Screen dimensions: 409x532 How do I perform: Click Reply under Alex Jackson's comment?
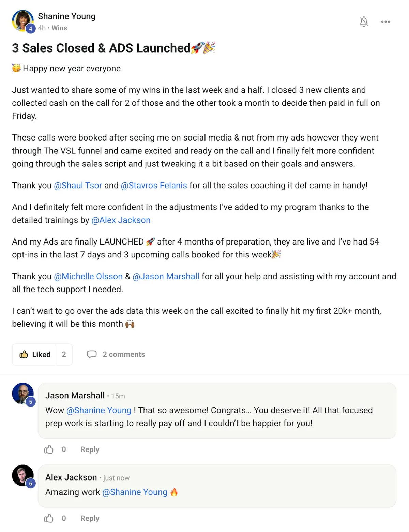(89, 518)
